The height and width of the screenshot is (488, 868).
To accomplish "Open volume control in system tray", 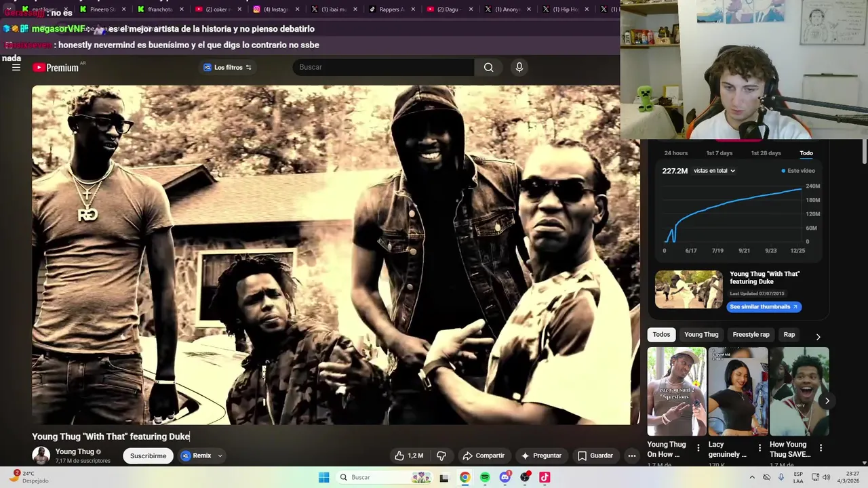I will [826, 477].
